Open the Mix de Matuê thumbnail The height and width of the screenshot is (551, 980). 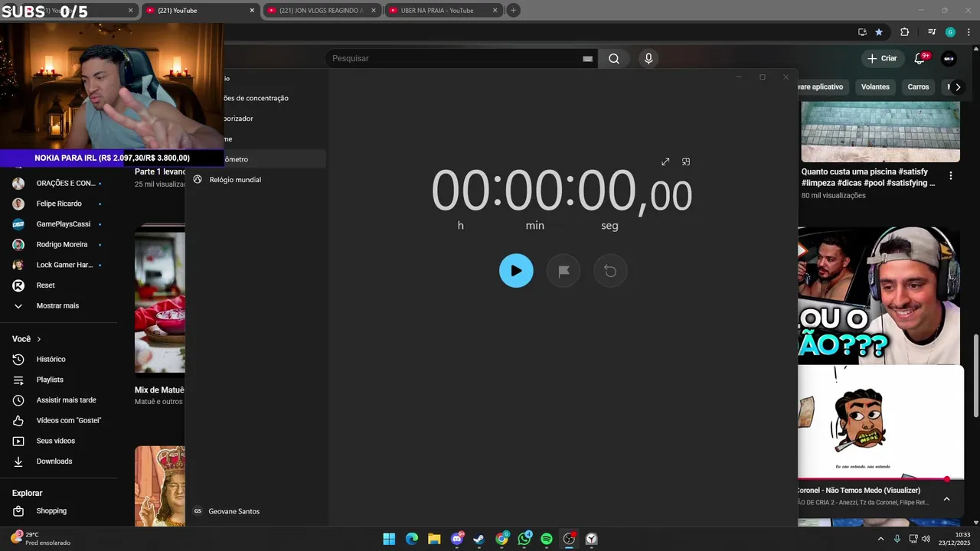(160, 302)
